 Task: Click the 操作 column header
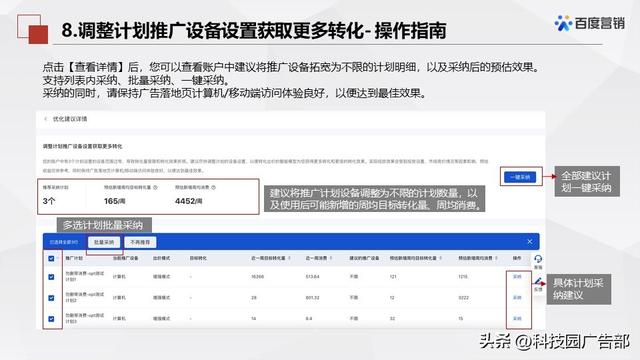pyautogui.click(x=517, y=258)
